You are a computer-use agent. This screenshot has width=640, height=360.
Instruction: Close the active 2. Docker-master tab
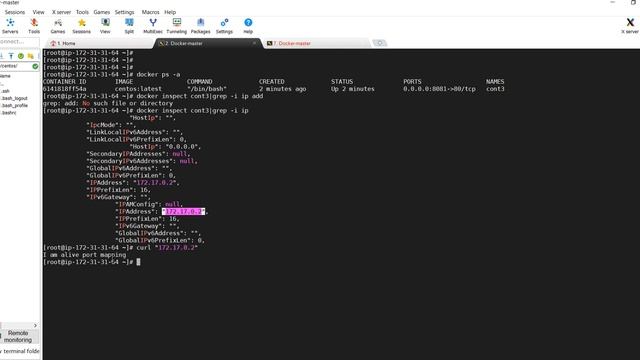(254, 43)
